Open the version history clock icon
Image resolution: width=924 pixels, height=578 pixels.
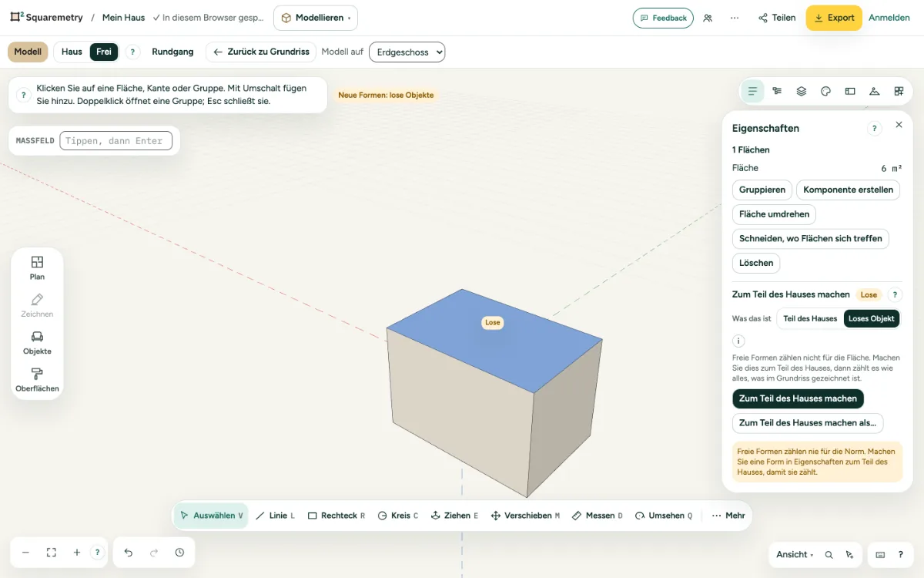click(179, 553)
